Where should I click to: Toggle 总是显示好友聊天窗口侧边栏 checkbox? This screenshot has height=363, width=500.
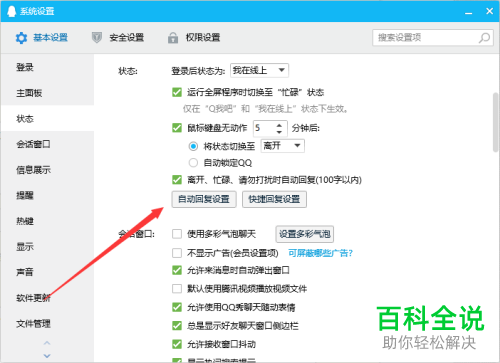[x=177, y=326]
